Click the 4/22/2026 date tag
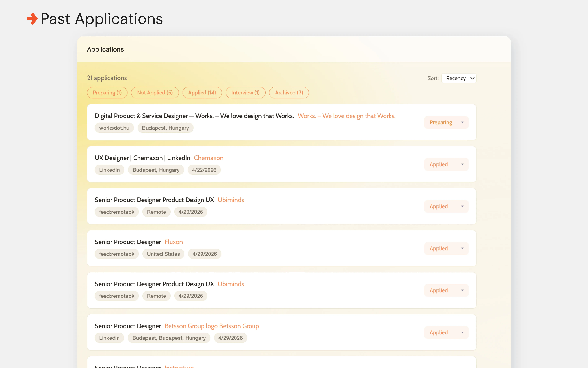The width and height of the screenshot is (588, 368). [x=204, y=170]
